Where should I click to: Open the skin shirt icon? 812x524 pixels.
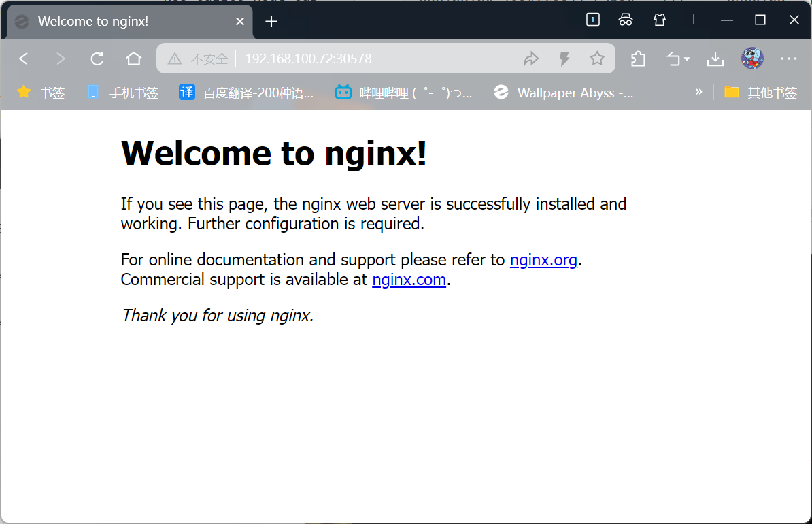click(x=659, y=20)
